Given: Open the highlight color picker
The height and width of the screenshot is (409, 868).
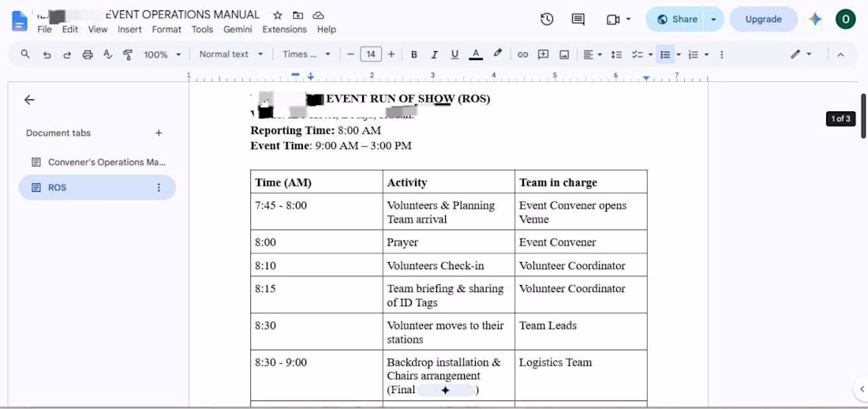Looking at the screenshot, I should tap(497, 54).
